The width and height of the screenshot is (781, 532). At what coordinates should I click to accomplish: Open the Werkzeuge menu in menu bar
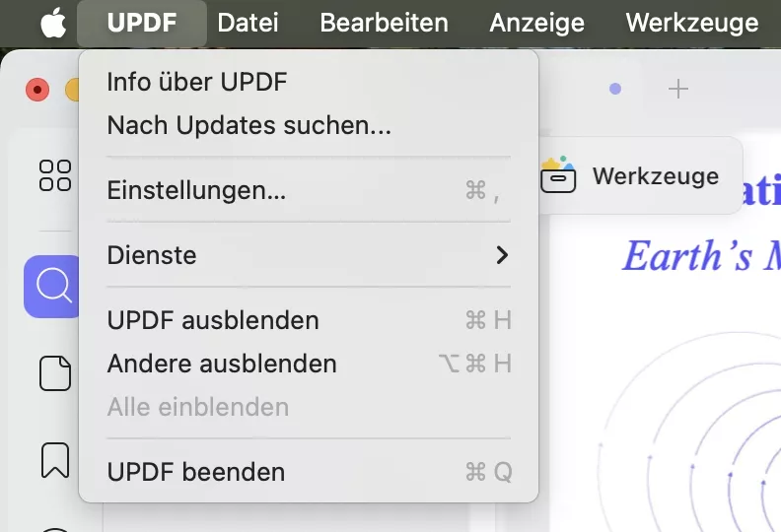click(x=692, y=23)
